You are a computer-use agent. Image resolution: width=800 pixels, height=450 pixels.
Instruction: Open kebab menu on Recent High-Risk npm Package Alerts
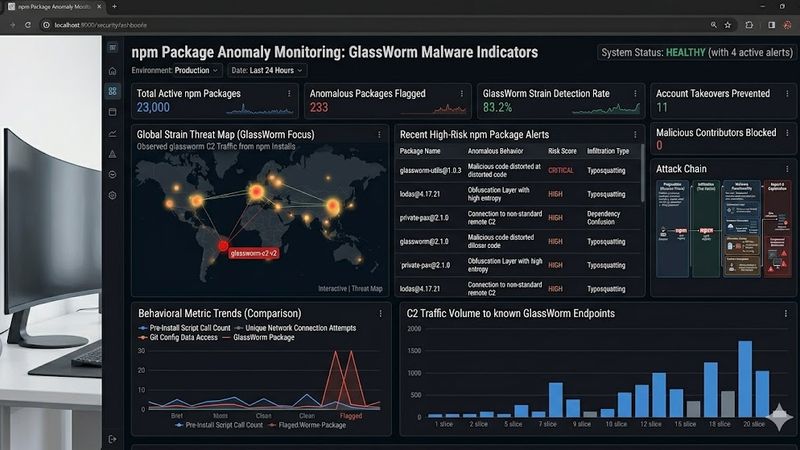coord(635,135)
